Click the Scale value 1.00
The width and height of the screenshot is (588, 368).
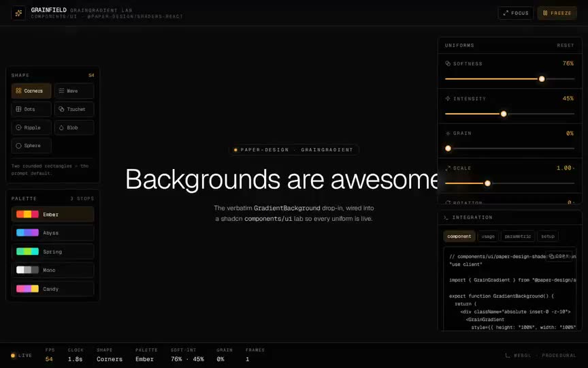point(564,168)
